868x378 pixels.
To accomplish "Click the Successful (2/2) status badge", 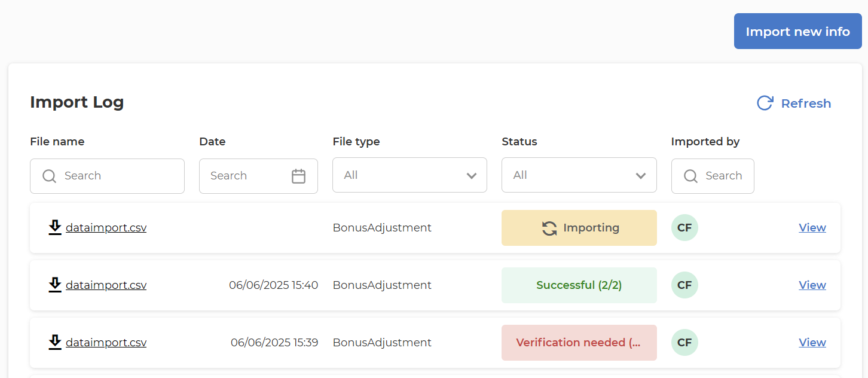I will click(x=579, y=285).
